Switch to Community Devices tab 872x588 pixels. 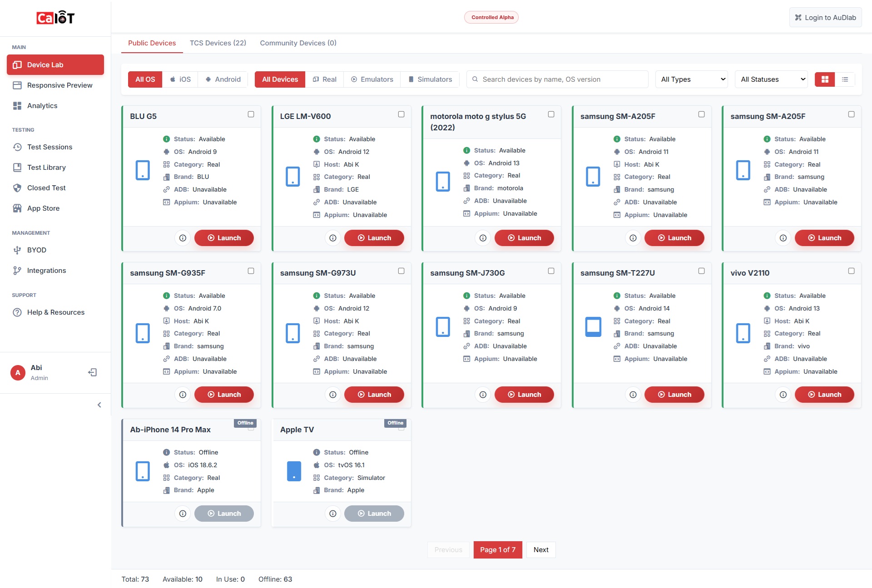click(298, 43)
